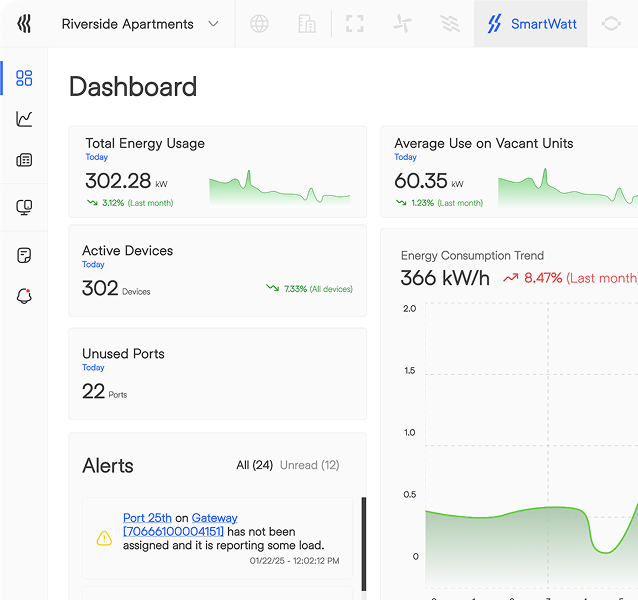Click the Unused Ports card title
Screen dimensions: 638x600
[123, 353]
